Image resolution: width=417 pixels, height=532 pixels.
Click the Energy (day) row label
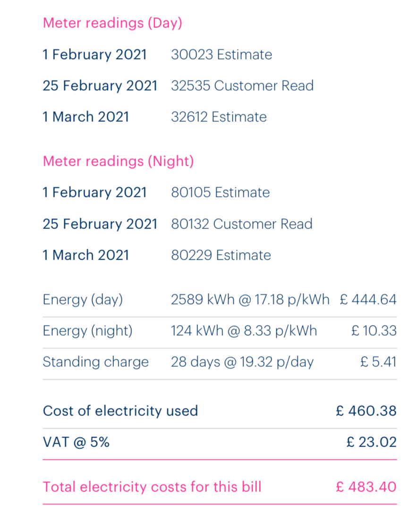pyautogui.click(x=83, y=300)
